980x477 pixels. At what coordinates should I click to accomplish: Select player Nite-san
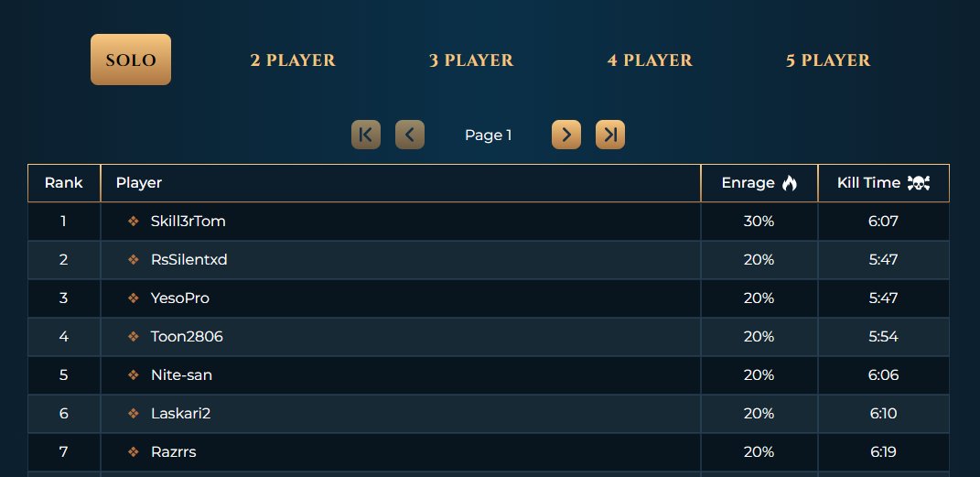(181, 375)
